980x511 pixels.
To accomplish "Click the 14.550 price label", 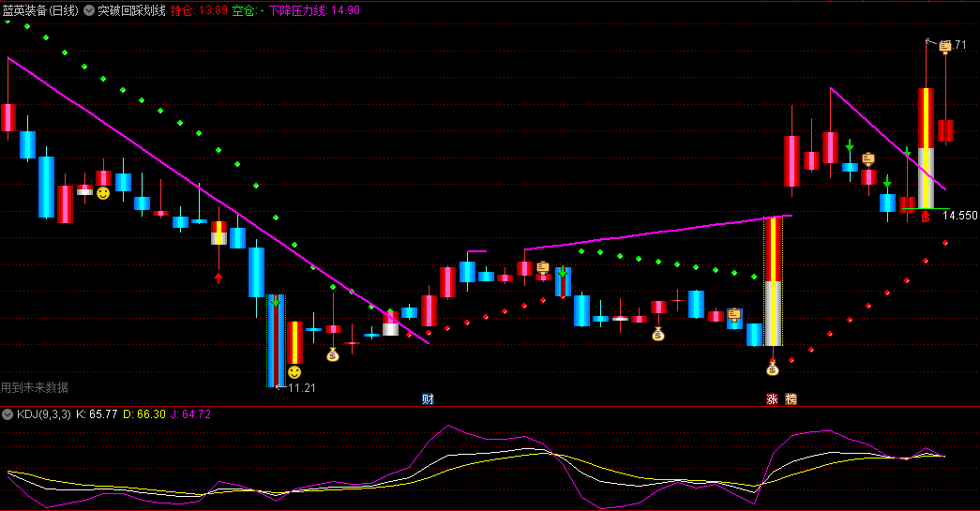I will pos(960,216).
